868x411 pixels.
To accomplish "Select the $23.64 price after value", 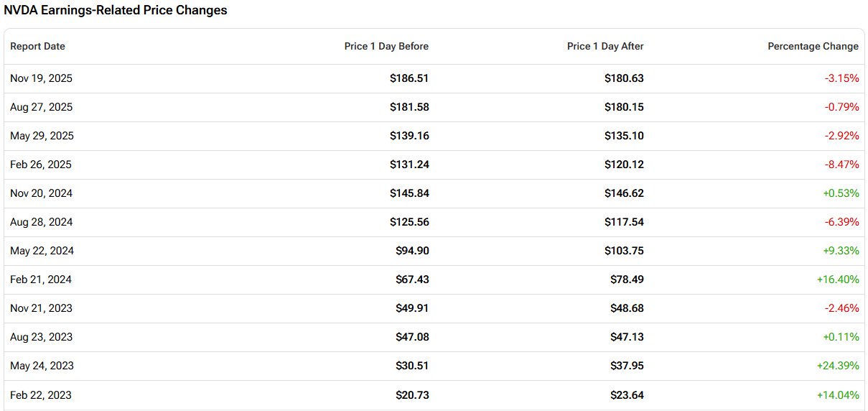I will coord(627,394).
